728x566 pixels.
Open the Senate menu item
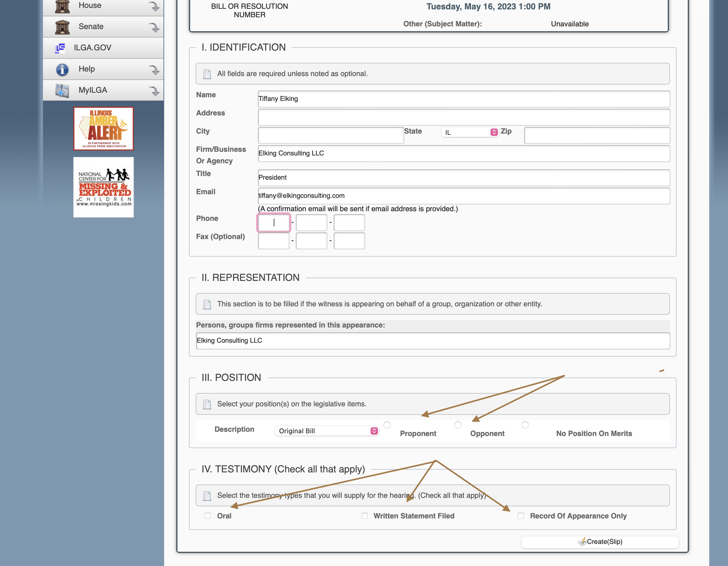pyautogui.click(x=91, y=27)
